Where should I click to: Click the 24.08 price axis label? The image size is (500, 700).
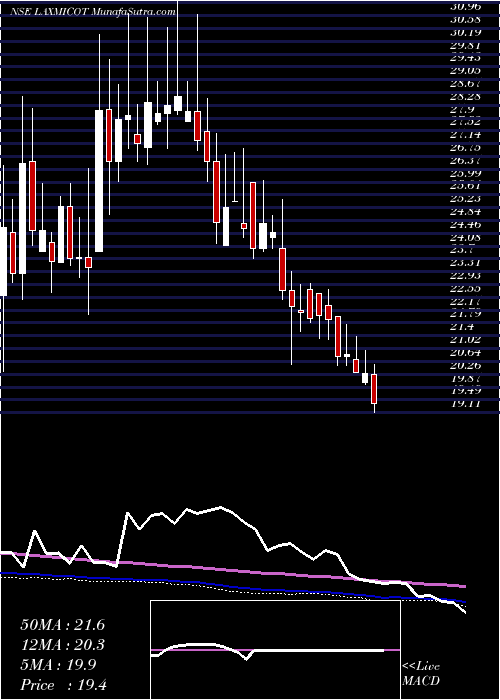465,238
